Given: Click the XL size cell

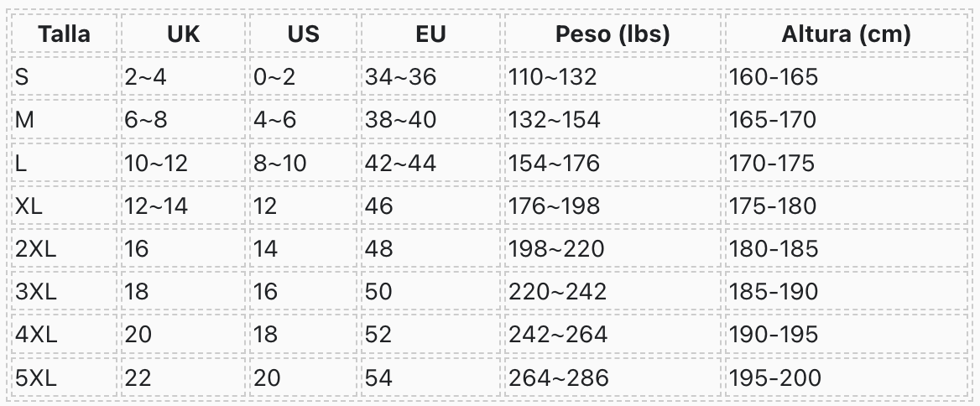Looking at the screenshot, I should point(65,206).
